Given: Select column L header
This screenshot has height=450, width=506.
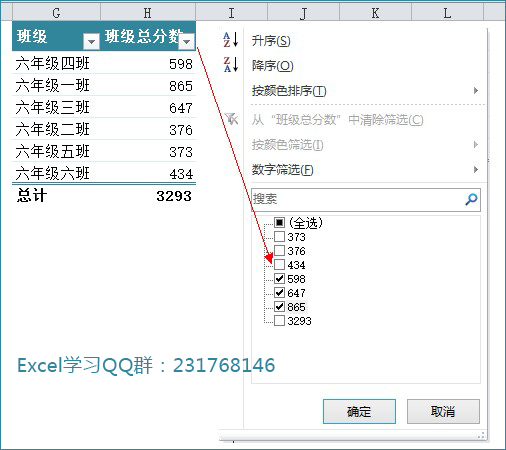Looking at the screenshot, I should coord(447,13).
